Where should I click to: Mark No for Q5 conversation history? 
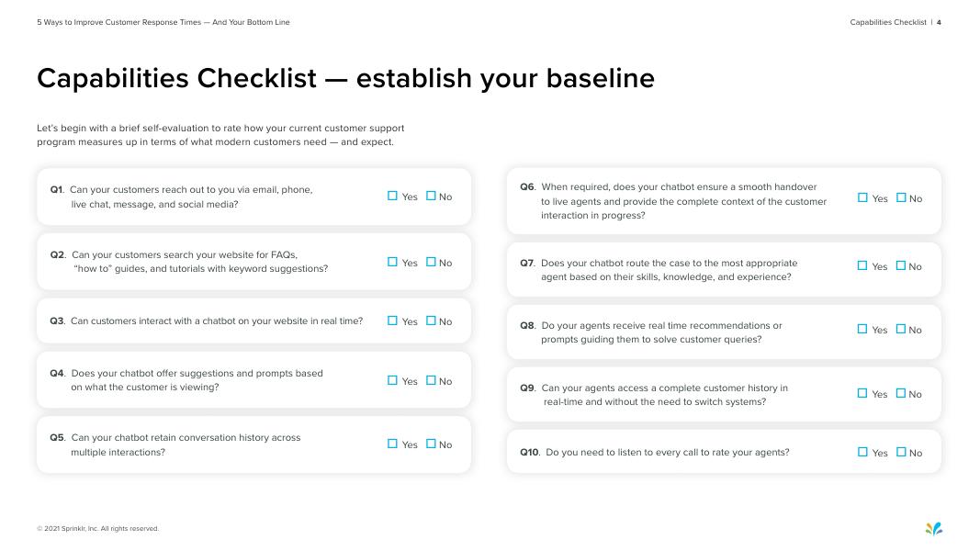[431, 444]
